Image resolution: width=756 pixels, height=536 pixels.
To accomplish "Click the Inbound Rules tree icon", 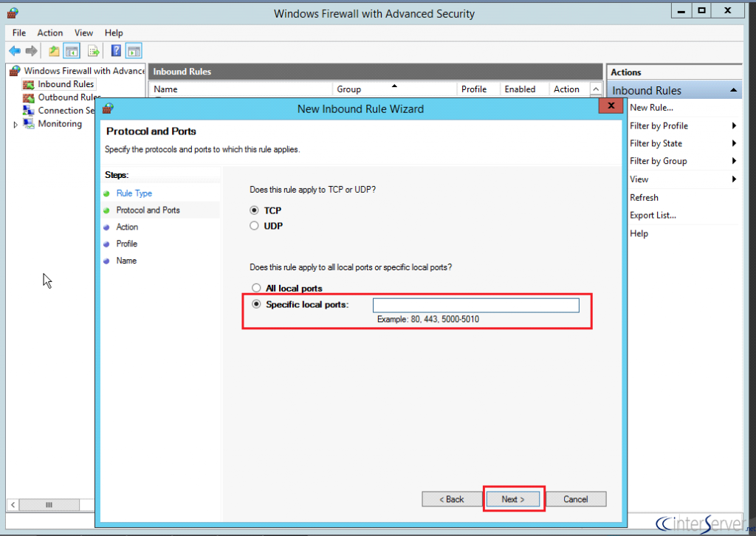I will click(x=29, y=84).
